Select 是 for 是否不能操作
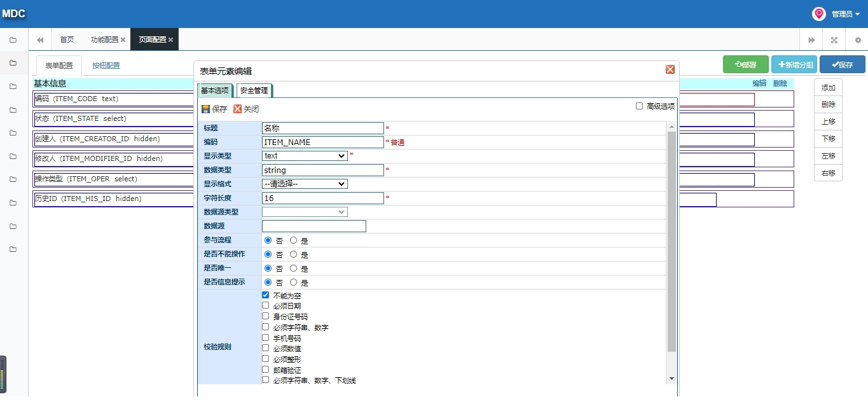This screenshot has width=868, height=404. tap(293, 254)
